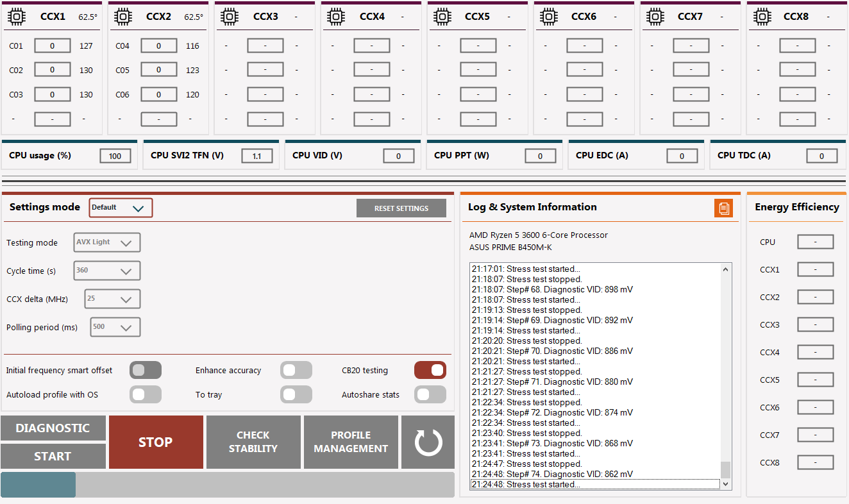
Task: Click the stress test progress bar
Action: pyautogui.click(x=228, y=485)
